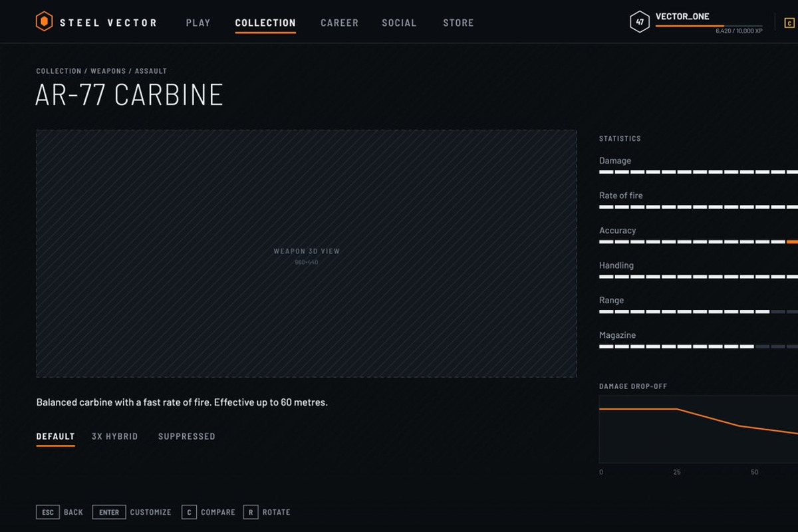Click ROTATE to spin the weapon
Screen dimensions: 798x532
(276, 512)
